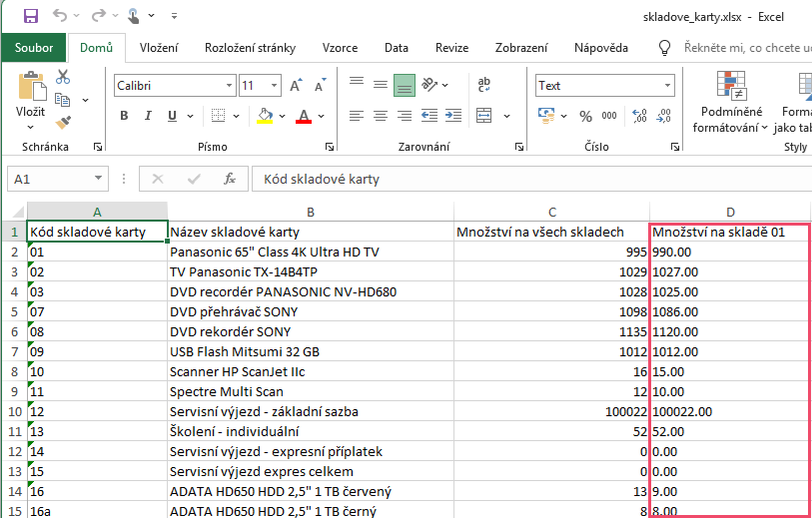Open Schránka dialog launcher
Viewport: 812px width, 518px height.
pos(99,148)
